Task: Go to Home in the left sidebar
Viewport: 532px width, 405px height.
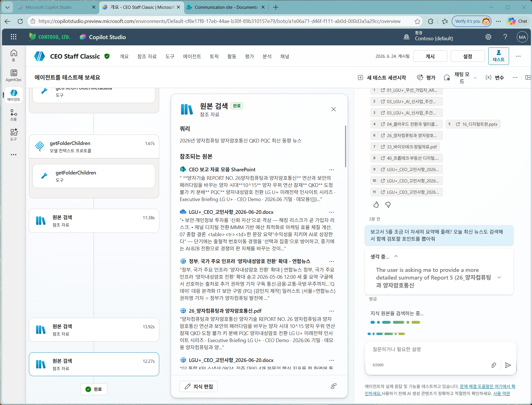Action: (x=14, y=55)
